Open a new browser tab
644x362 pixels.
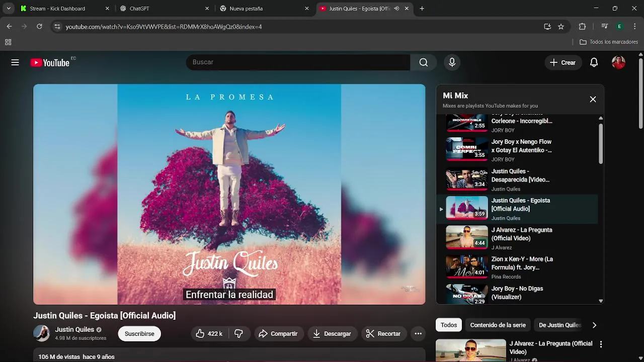click(x=422, y=9)
